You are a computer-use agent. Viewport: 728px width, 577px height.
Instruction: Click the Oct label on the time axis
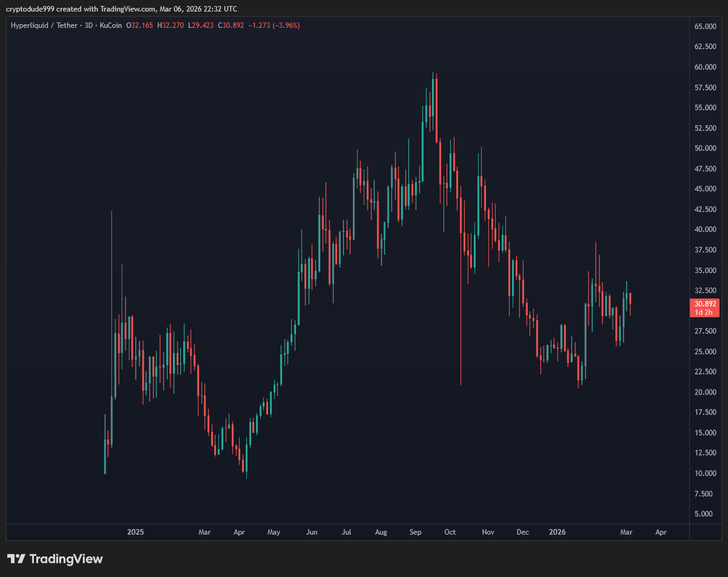tap(450, 532)
